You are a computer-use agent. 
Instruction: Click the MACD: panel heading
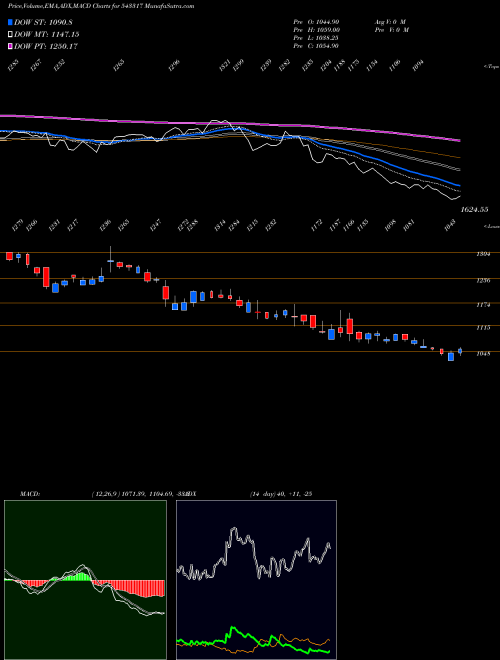point(30,494)
